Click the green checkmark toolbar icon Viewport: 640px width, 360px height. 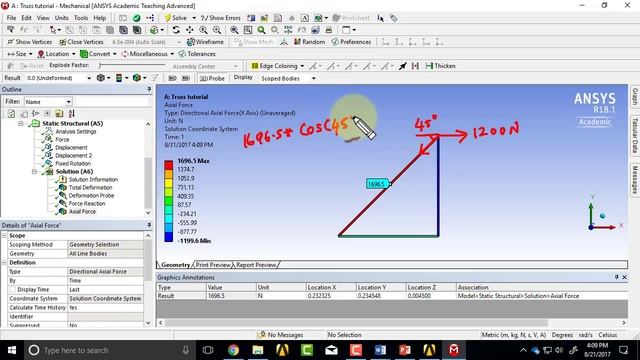pos(137,18)
